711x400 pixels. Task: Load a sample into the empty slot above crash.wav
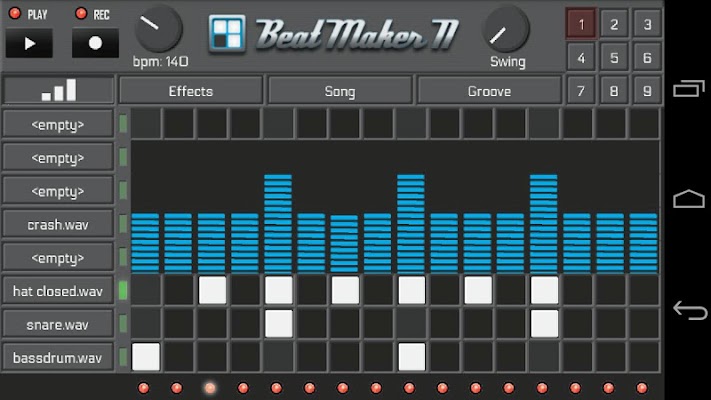[58, 191]
